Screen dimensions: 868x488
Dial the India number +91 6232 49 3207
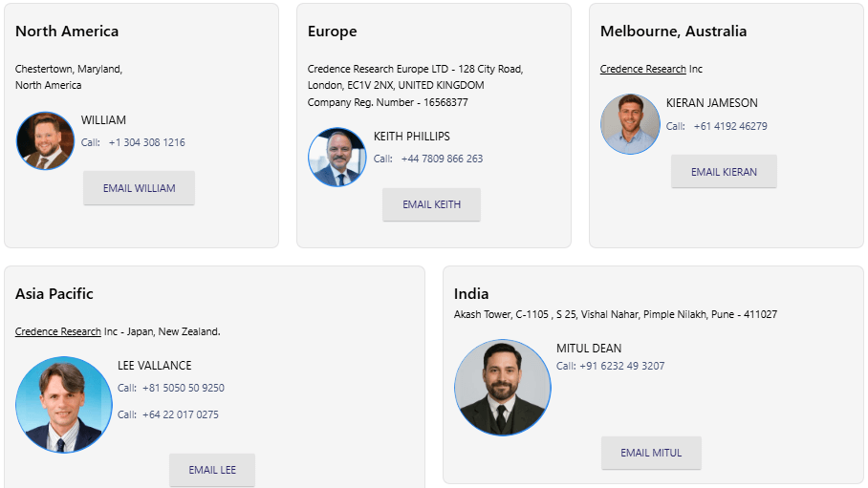(621, 366)
